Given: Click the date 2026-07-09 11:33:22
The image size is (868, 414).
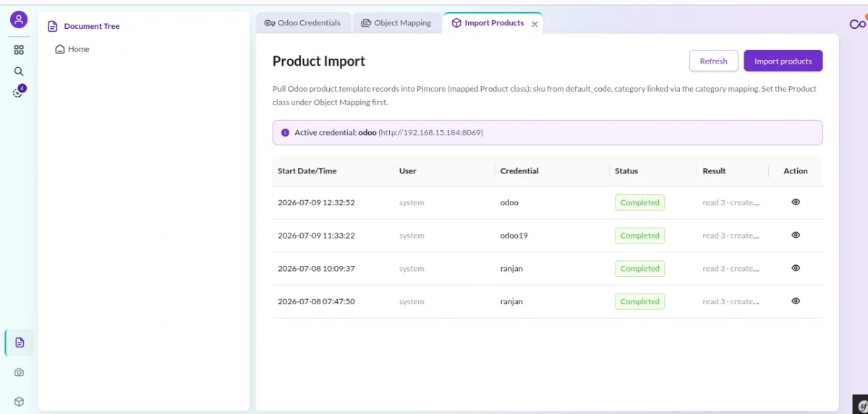Looking at the screenshot, I should [316, 236].
